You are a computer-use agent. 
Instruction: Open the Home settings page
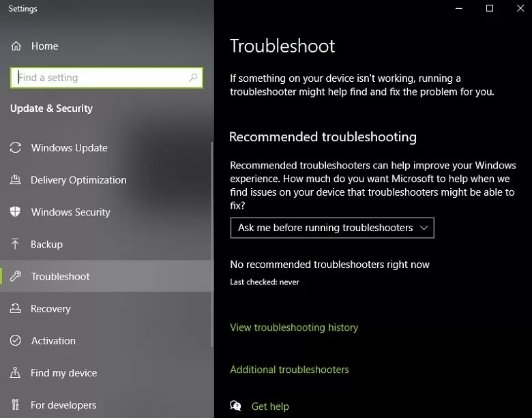[x=107, y=46]
